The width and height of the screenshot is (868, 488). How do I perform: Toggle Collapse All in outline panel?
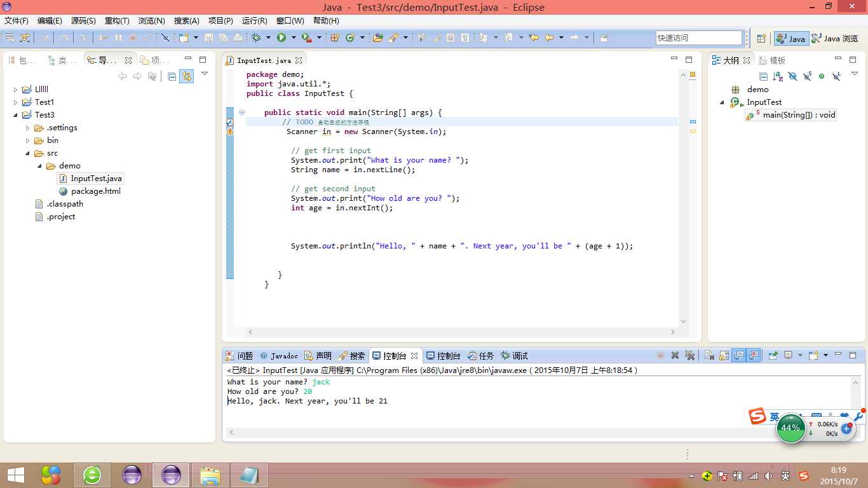tap(763, 76)
